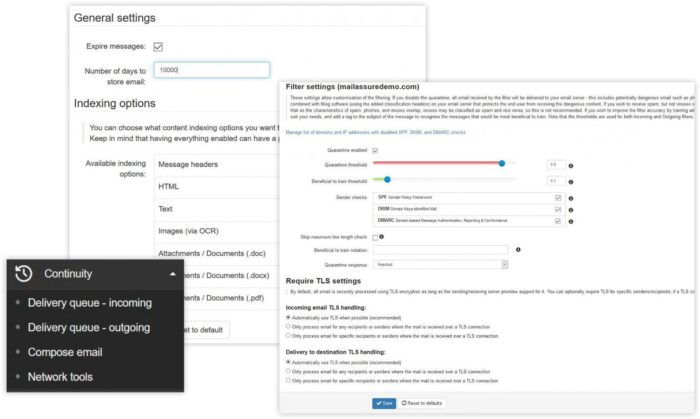Screen dimensions: 700x419
Task: Click the Number of days to store email field
Action: [x=212, y=70]
